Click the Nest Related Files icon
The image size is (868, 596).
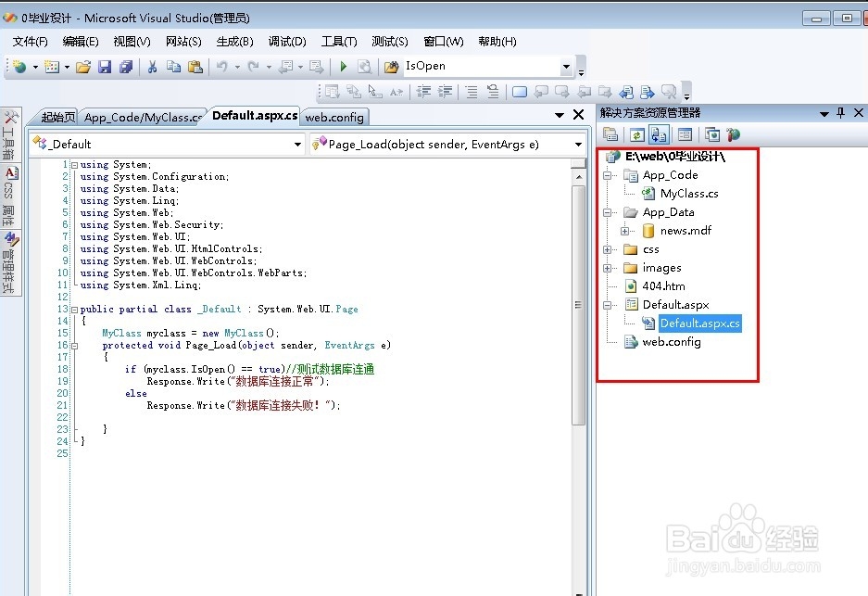659,134
